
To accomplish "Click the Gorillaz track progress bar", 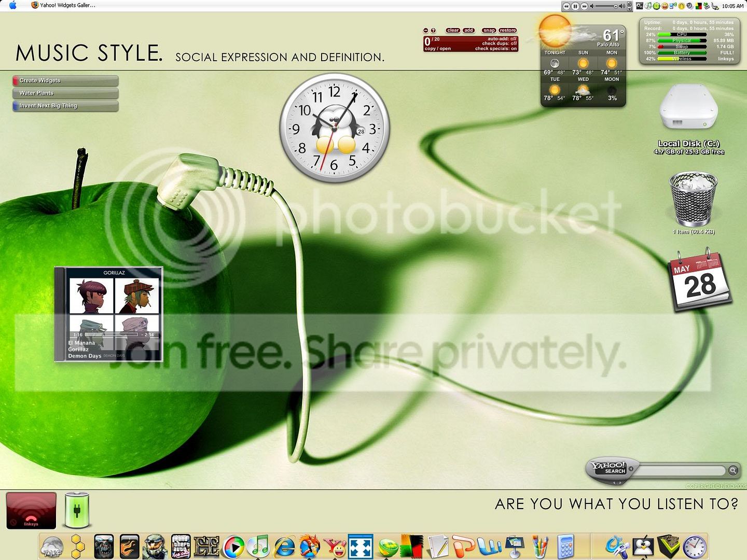I will click(x=112, y=335).
